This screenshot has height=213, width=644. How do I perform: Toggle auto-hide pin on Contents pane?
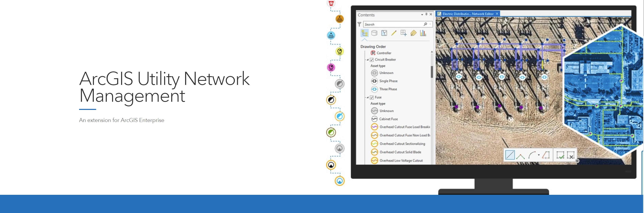426,14
